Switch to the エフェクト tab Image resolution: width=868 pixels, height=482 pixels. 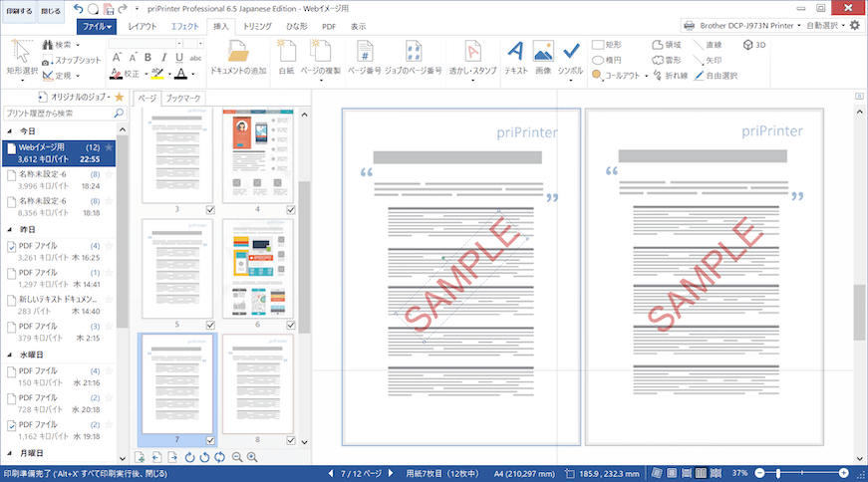click(184, 26)
